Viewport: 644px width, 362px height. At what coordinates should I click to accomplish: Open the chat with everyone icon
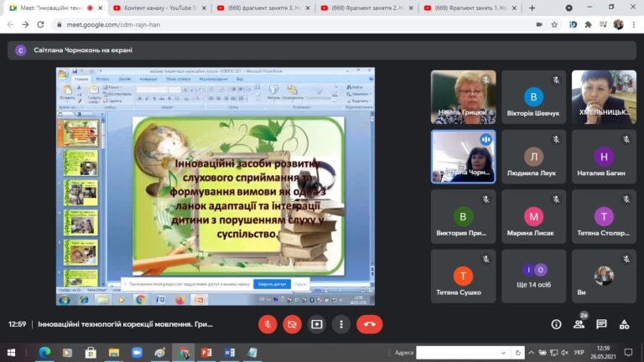pos(602,324)
